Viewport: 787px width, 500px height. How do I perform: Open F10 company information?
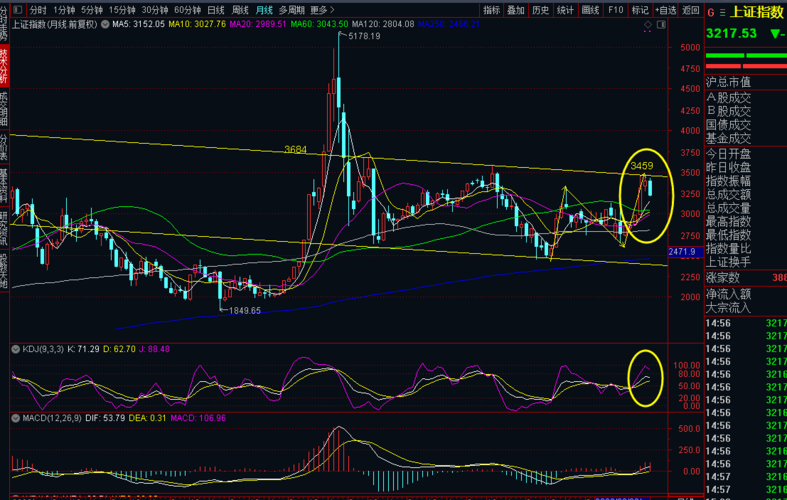616,9
